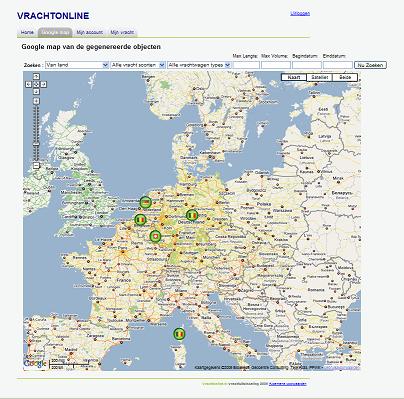The image size is (404, 399).
Task: Click the VRACHTONLINE site title
Action: [53, 16]
